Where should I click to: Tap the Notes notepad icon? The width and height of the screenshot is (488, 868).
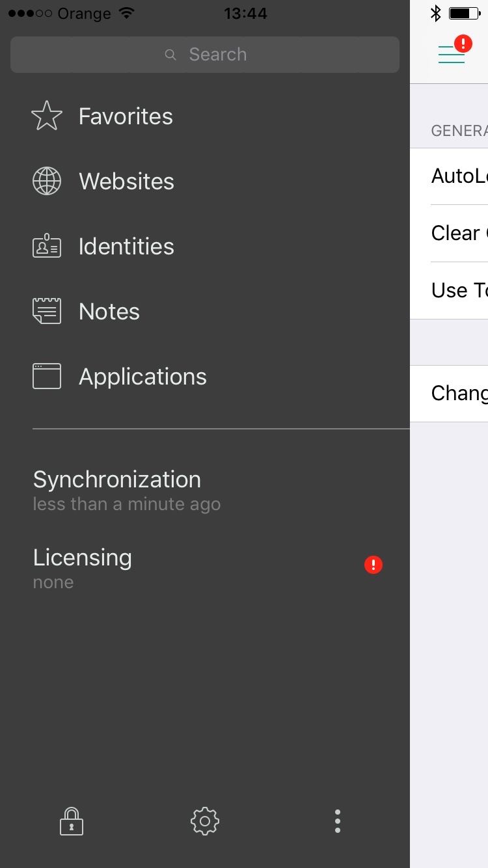click(47, 312)
